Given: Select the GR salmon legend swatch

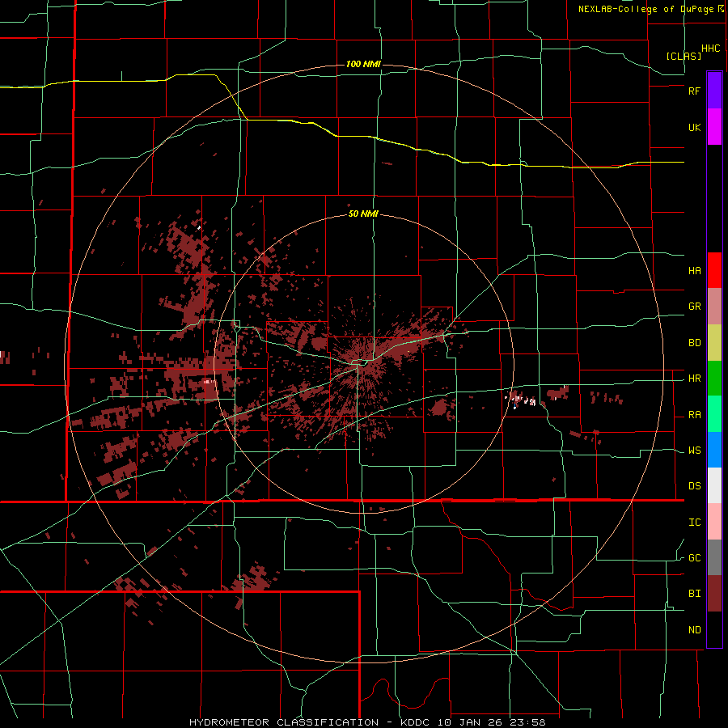Looking at the screenshot, I should (x=714, y=307).
